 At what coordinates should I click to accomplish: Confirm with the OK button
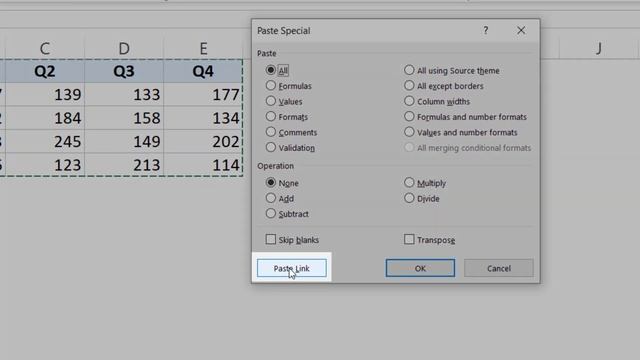coord(420,268)
